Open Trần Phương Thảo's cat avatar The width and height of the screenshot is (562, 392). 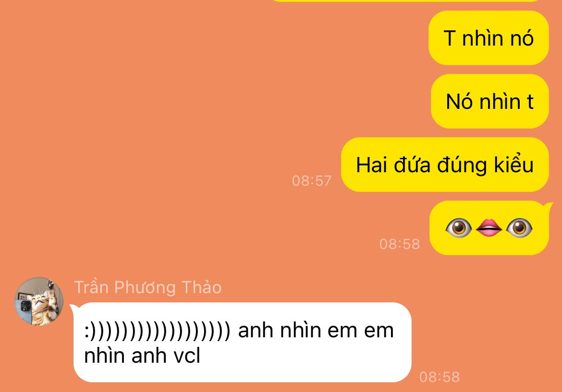[x=39, y=301]
